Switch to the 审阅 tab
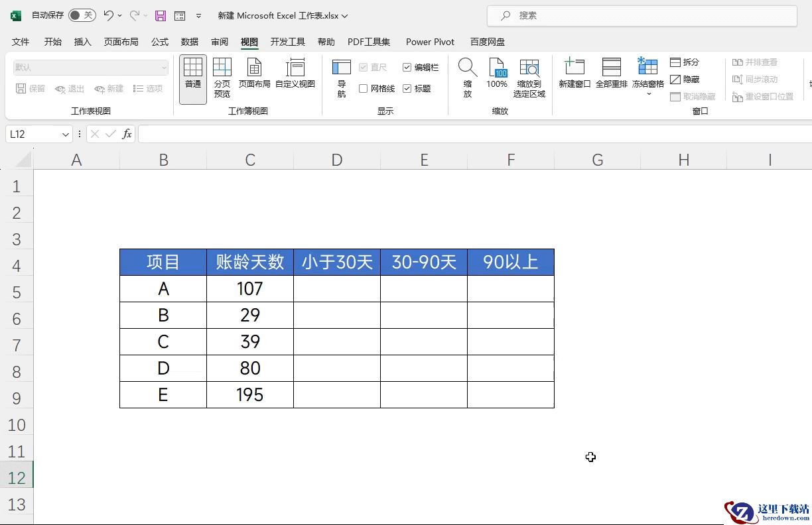The width and height of the screenshot is (812, 525). [x=220, y=42]
